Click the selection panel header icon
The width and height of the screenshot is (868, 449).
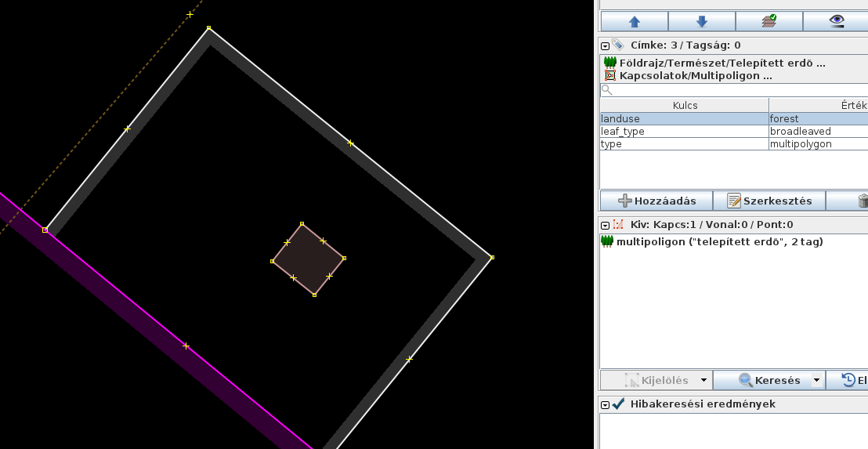(x=618, y=225)
